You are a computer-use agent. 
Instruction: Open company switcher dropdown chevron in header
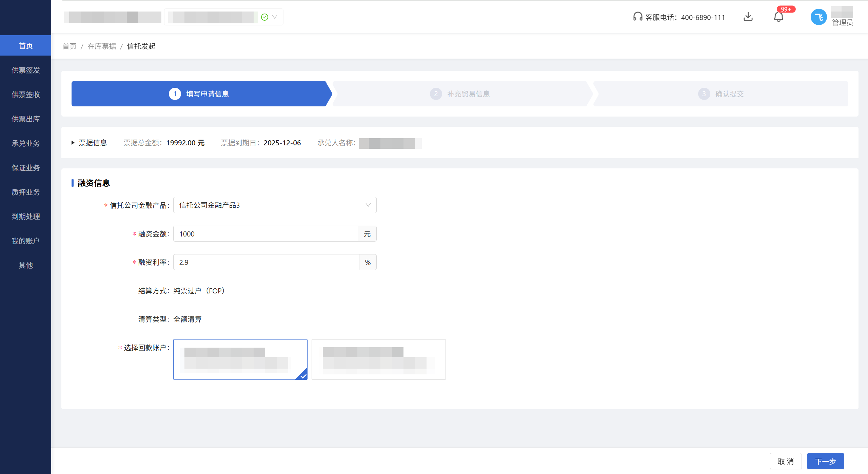pyautogui.click(x=275, y=17)
